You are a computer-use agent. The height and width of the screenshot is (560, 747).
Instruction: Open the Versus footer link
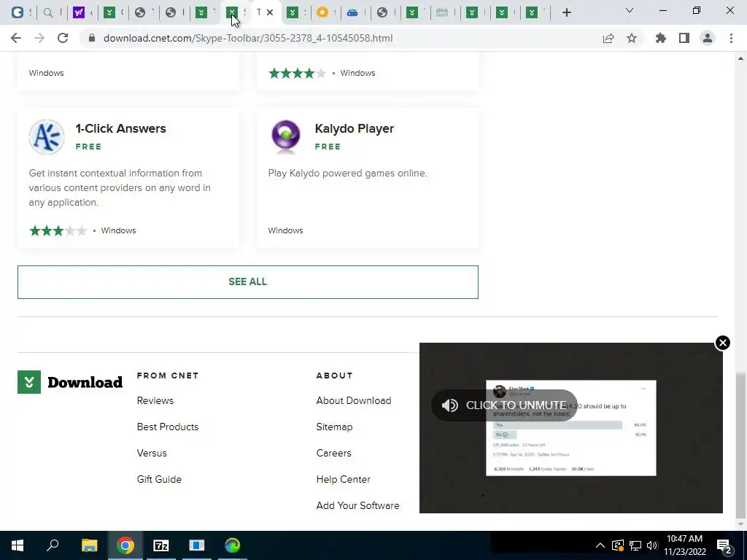[152, 453]
